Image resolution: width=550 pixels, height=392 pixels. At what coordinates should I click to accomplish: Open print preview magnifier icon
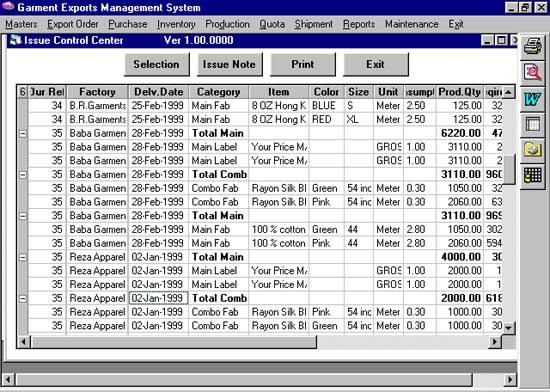[x=532, y=73]
